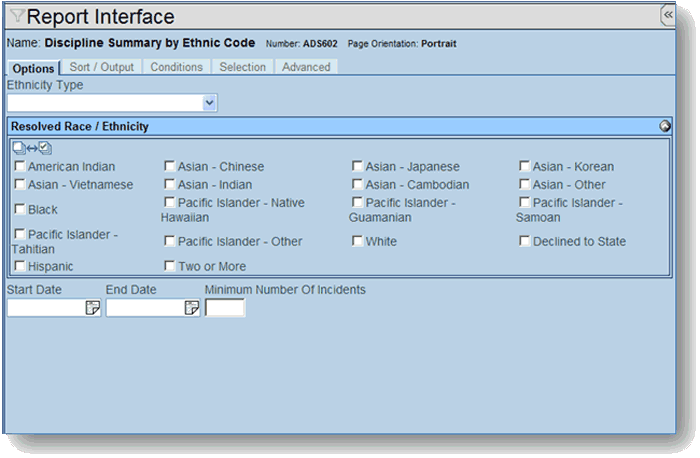Check Pacific Islander - Tahitian checkbox
Image resolution: width=700 pixels, height=458 pixels.
20,234
